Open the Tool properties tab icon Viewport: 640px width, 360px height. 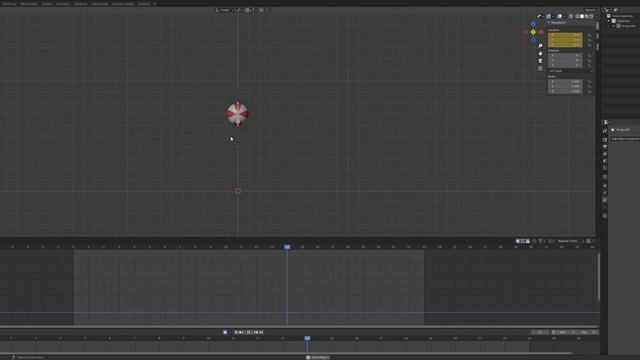coord(605,131)
